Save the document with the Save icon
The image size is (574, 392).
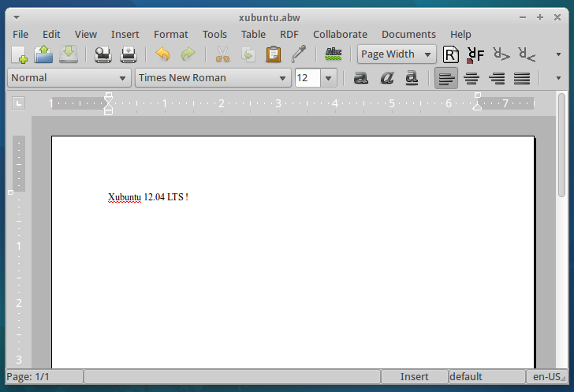[69, 54]
